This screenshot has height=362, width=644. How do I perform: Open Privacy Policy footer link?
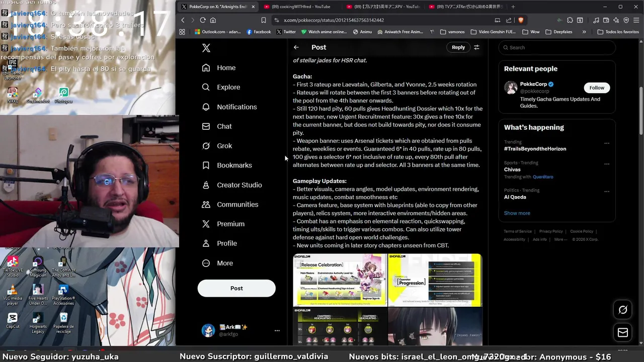(x=551, y=231)
